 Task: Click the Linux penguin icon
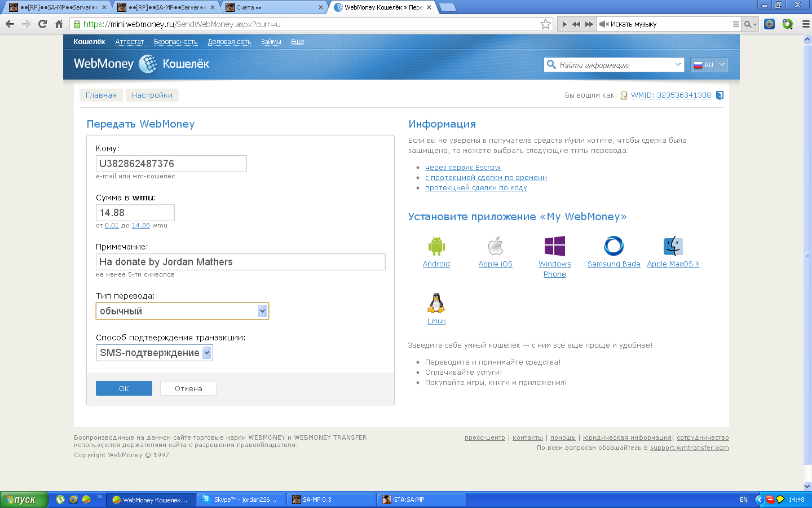[x=436, y=303]
